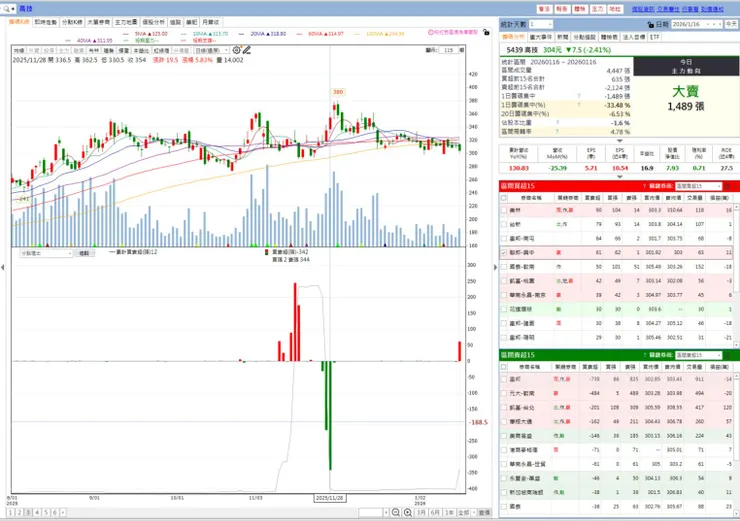Click the 3月 range button
The width and height of the screenshot is (740, 521).
[421, 513]
